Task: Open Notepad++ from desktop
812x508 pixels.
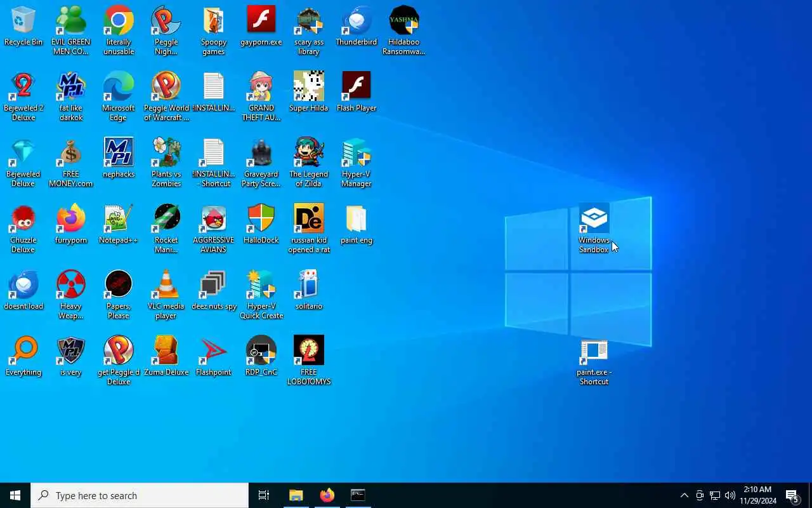Action: pyautogui.click(x=119, y=225)
